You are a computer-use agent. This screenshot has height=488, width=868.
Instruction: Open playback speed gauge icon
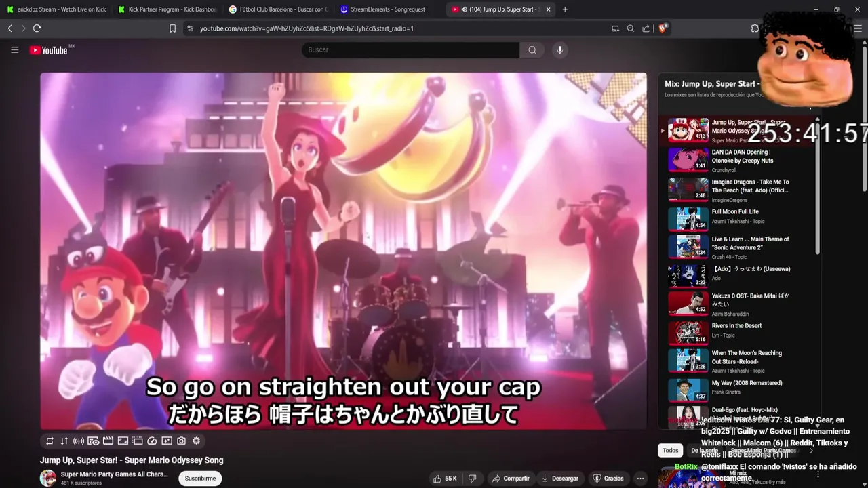pos(152,441)
